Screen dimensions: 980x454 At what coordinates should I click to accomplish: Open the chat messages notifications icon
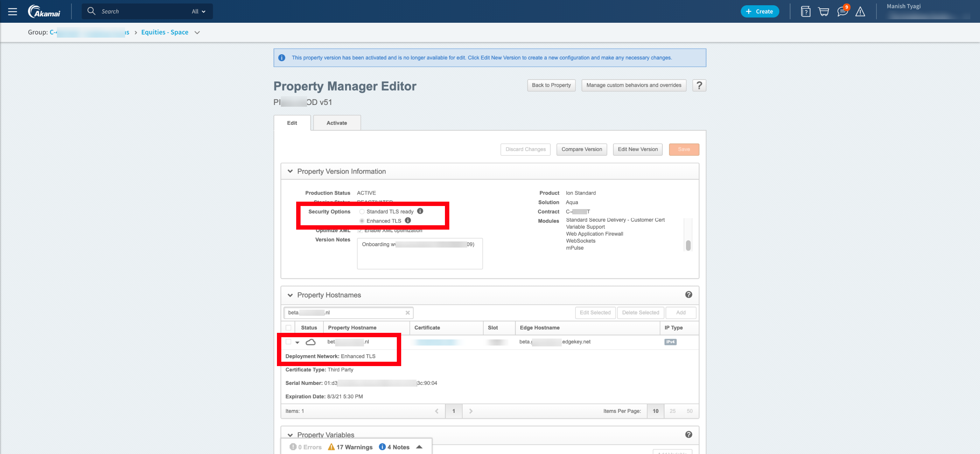(842, 12)
